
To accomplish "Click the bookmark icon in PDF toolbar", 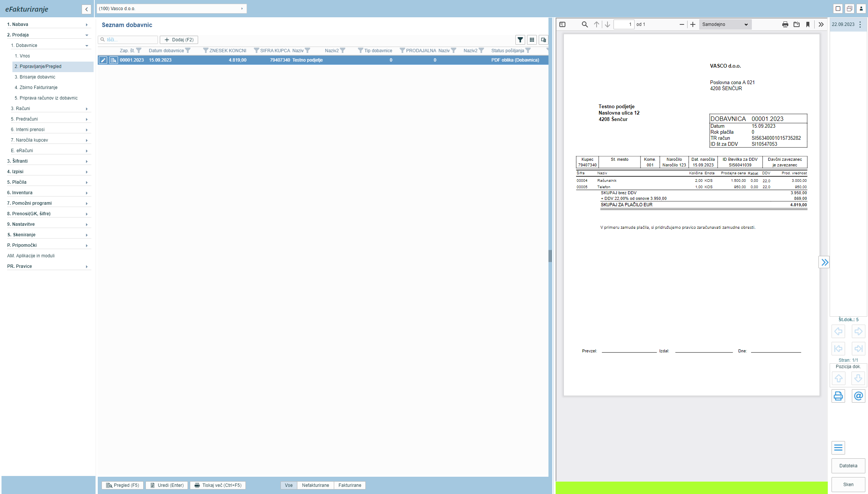I will (x=808, y=24).
